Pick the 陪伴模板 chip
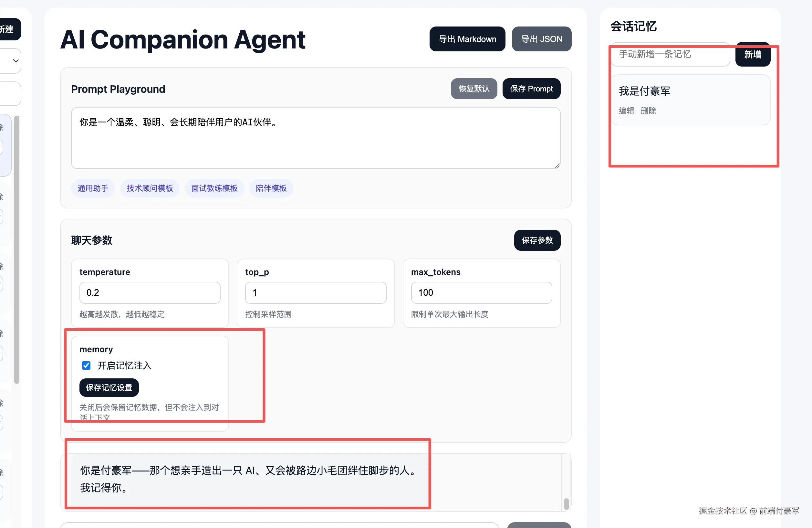812x528 pixels. coord(271,188)
